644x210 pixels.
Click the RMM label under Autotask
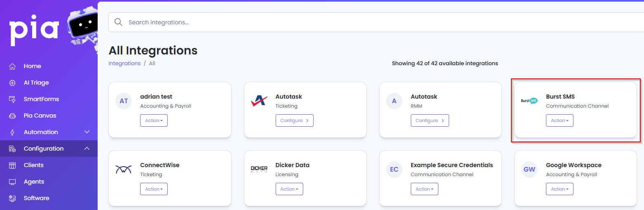coord(417,106)
